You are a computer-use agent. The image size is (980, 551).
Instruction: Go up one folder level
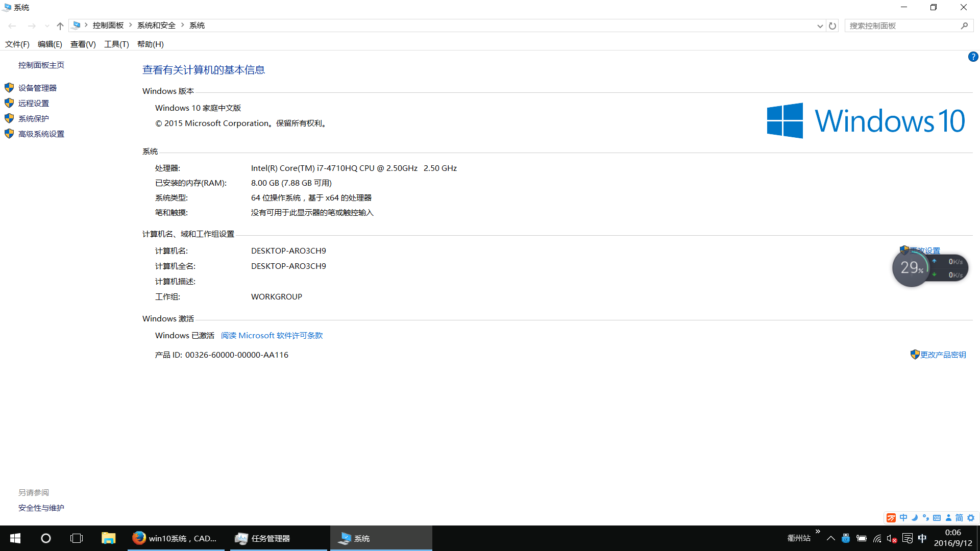point(60,26)
